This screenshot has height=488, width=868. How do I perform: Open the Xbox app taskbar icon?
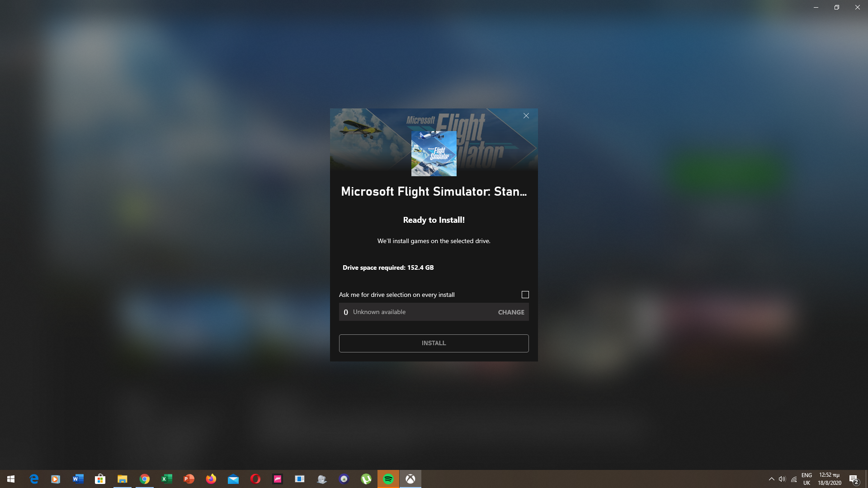pos(410,479)
